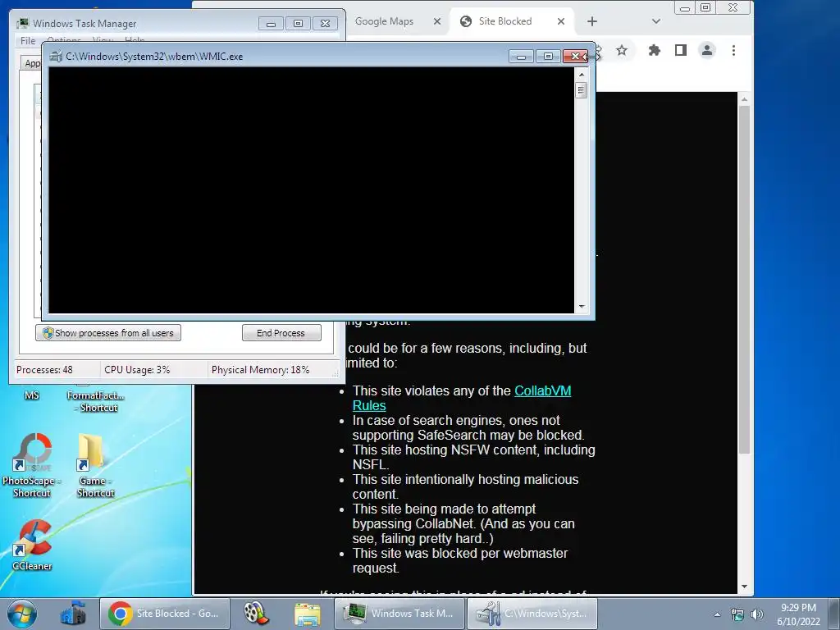Close the Google Maps tab
This screenshot has width=840, height=630.
click(x=437, y=21)
